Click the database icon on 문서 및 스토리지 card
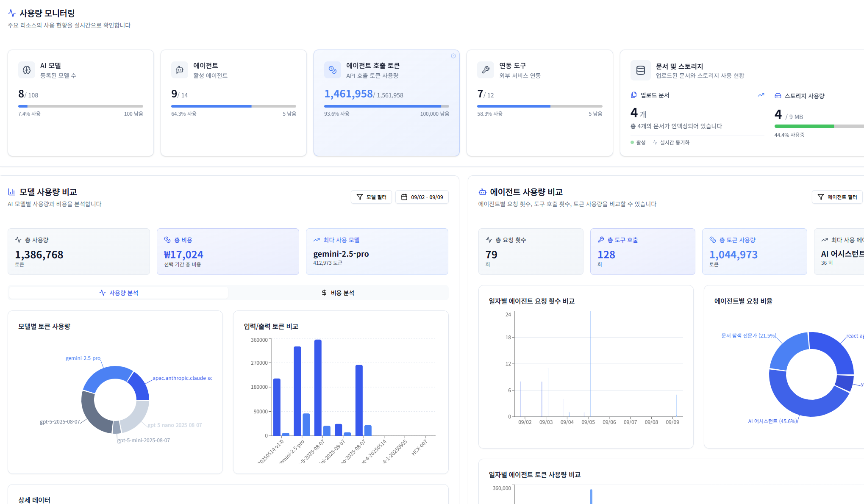The height and width of the screenshot is (504, 864). tap(640, 70)
